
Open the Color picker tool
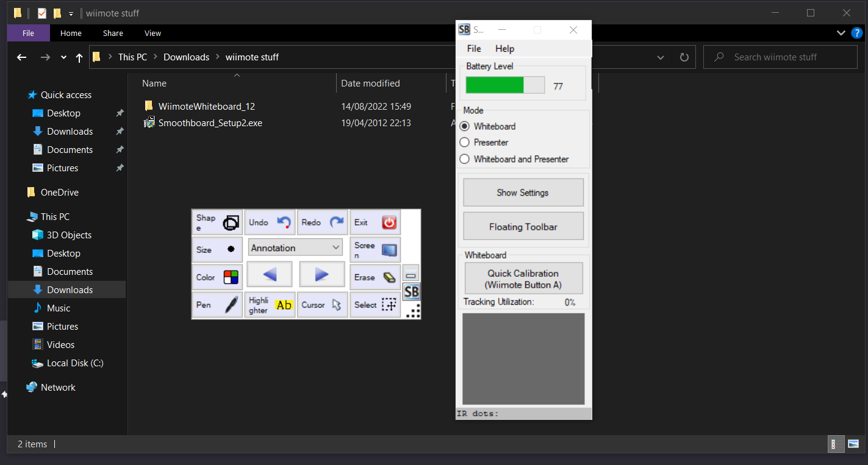pos(217,277)
